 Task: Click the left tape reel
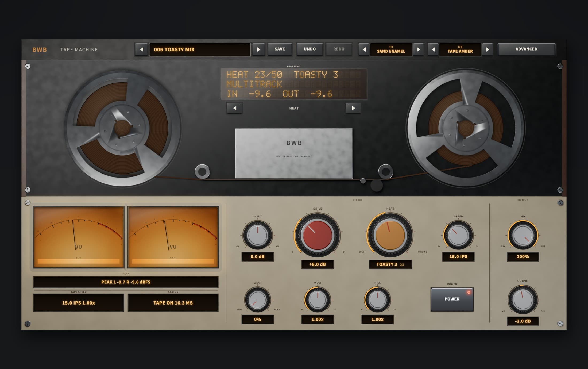(x=122, y=128)
